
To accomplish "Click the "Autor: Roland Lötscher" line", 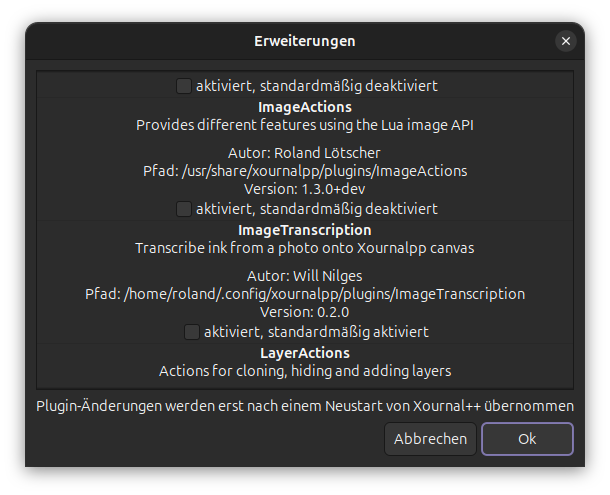I will pos(305,153).
